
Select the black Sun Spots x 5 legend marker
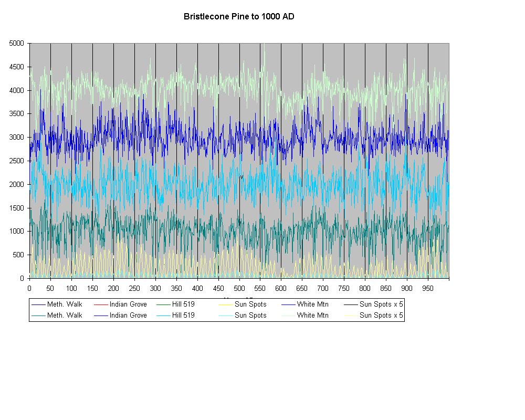[351, 304]
